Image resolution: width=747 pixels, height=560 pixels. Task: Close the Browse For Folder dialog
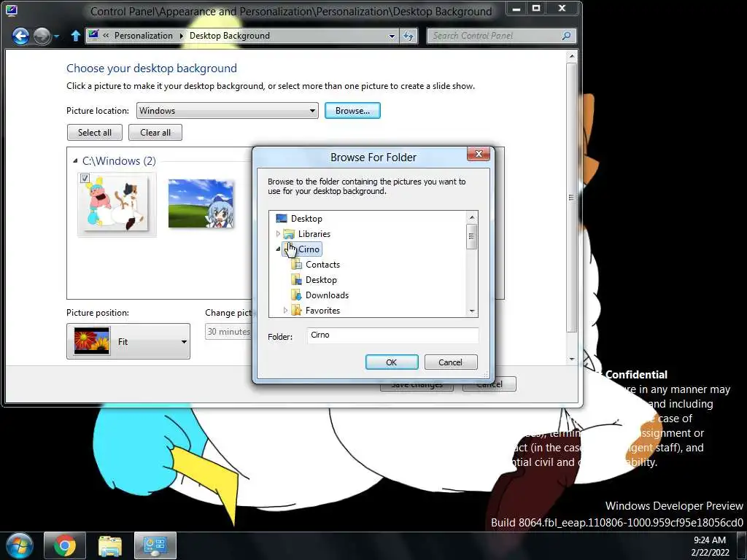pos(479,154)
